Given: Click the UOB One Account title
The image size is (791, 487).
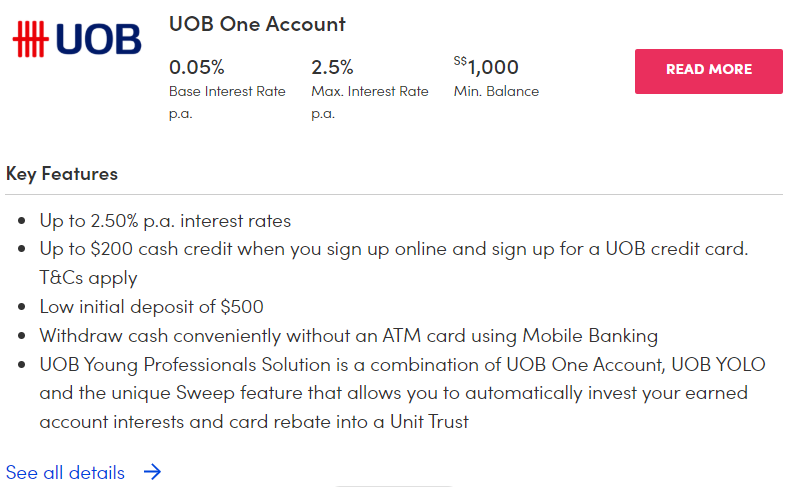Looking at the screenshot, I should point(257,24).
